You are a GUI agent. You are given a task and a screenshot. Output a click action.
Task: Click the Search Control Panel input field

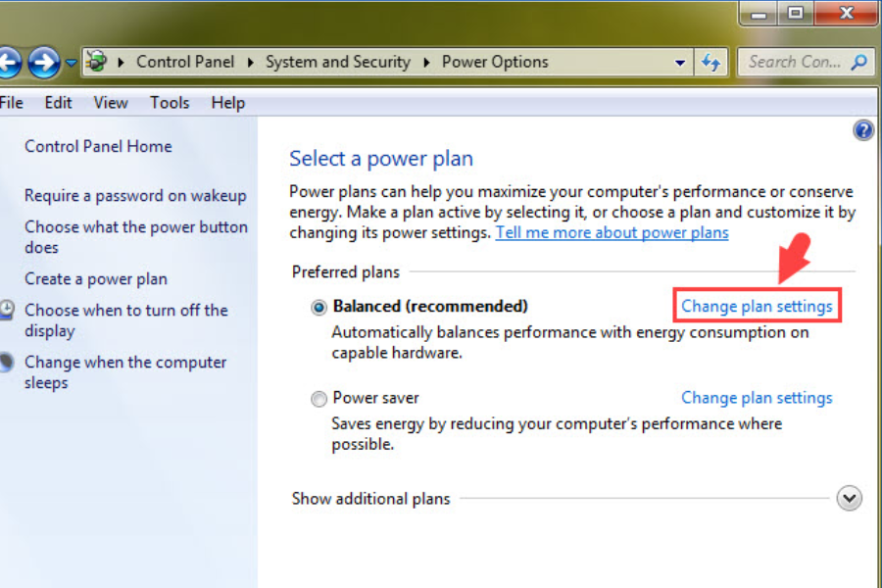796,62
